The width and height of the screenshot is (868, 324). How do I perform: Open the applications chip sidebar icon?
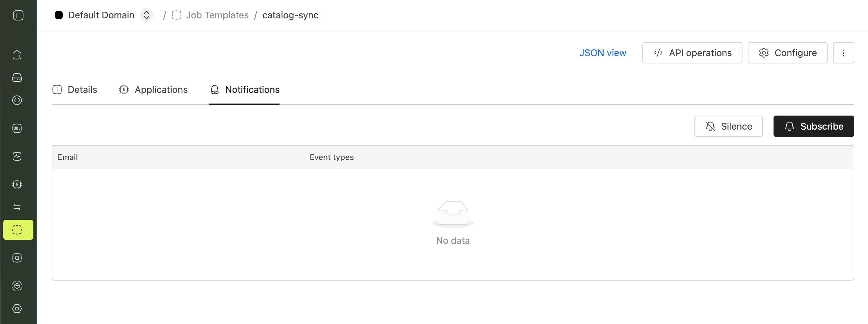[x=17, y=184]
